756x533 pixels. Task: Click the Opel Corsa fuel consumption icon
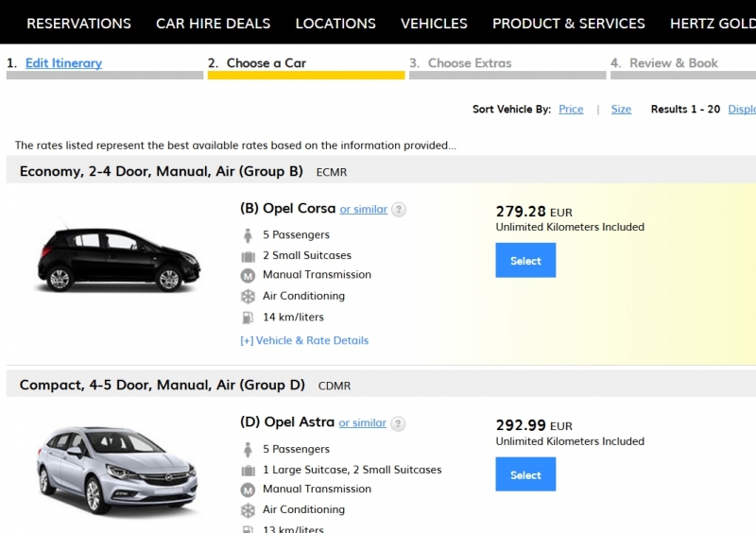248,318
